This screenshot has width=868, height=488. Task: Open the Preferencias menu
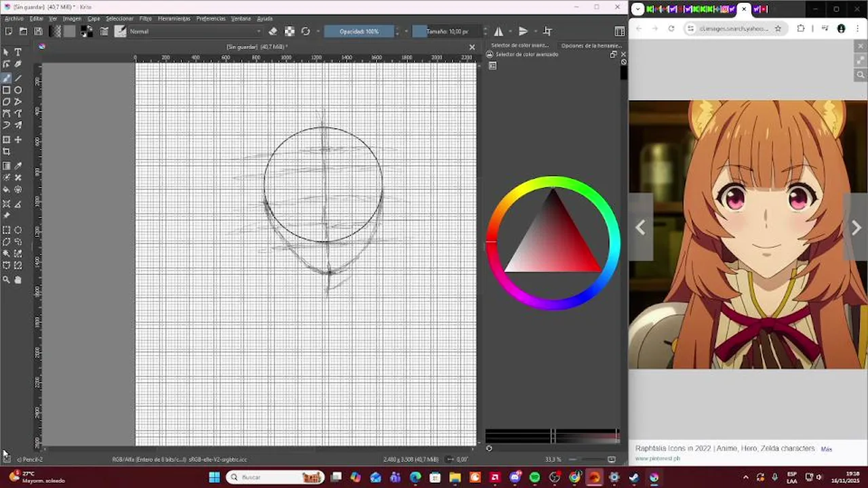click(x=211, y=18)
